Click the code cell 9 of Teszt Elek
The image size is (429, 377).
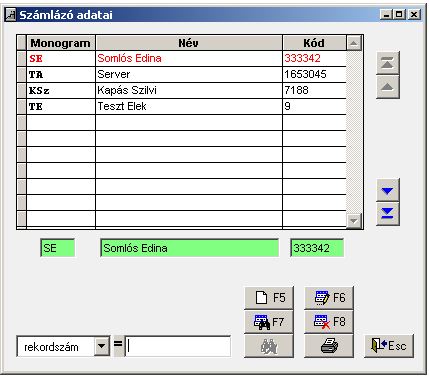pos(314,106)
